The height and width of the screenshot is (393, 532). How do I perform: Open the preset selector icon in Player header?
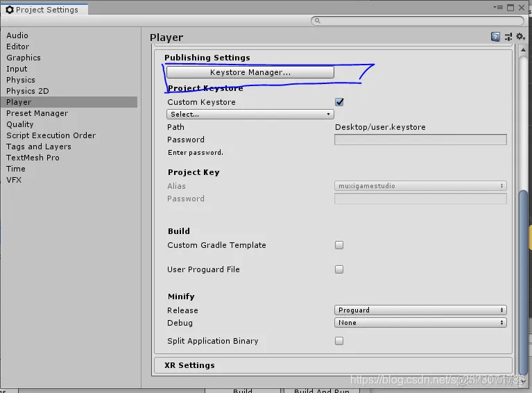point(508,37)
